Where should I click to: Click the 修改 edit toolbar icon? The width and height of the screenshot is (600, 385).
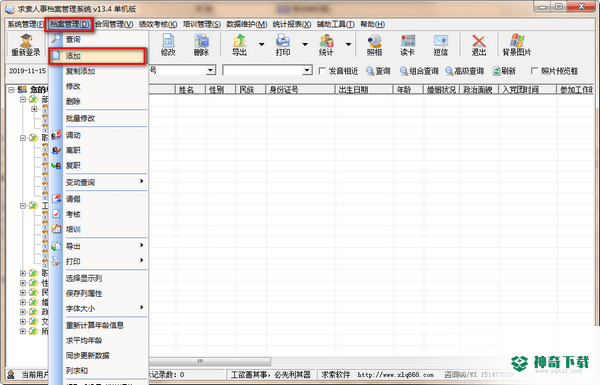pos(168,46)
